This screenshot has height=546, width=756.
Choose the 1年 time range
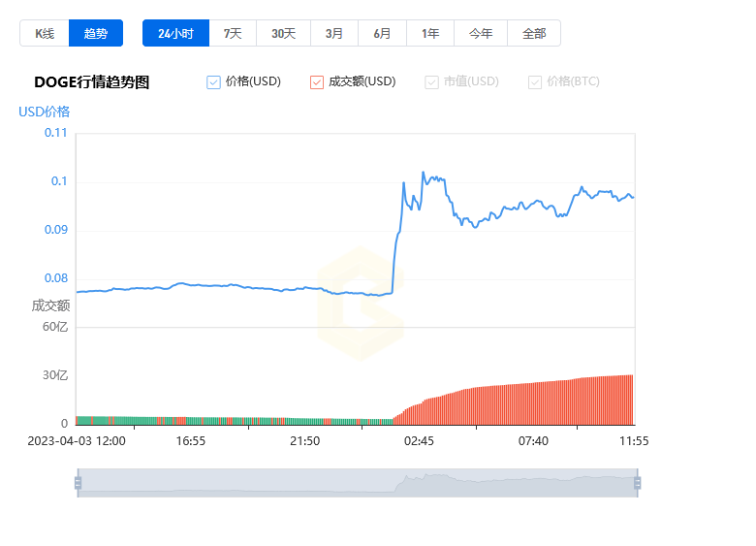[x=430, y=33]
